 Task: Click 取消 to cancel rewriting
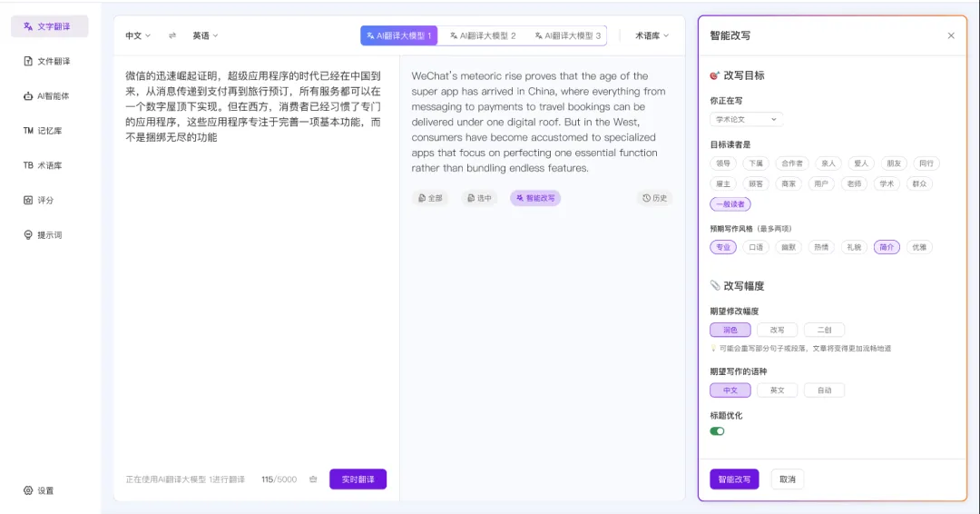coord(788,479)
